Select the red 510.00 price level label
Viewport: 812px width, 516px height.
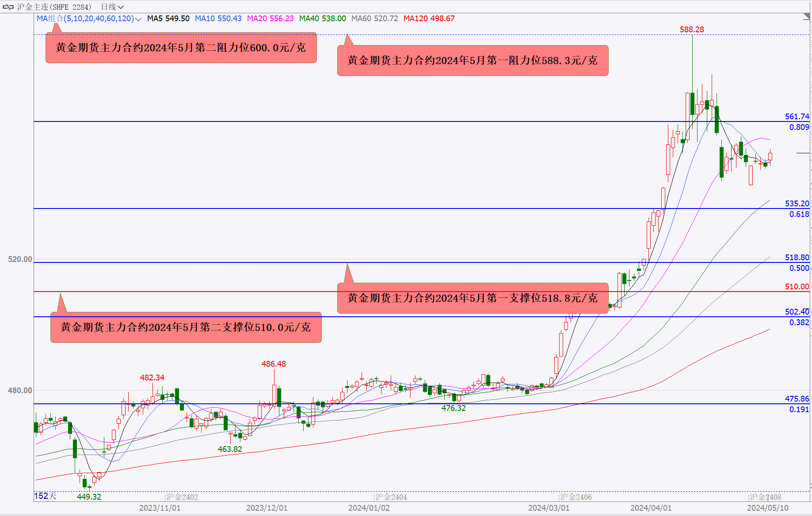point(797,287)
